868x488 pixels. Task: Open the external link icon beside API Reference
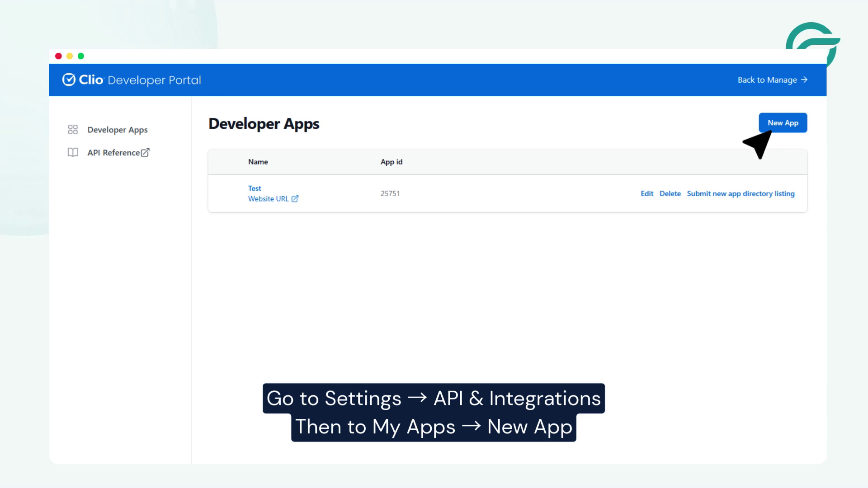(x=145, y=152)
